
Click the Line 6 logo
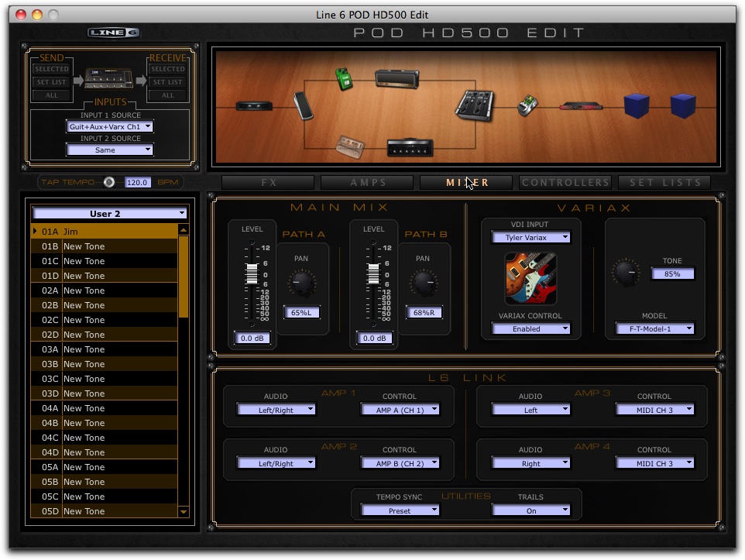tap(114, 33)
